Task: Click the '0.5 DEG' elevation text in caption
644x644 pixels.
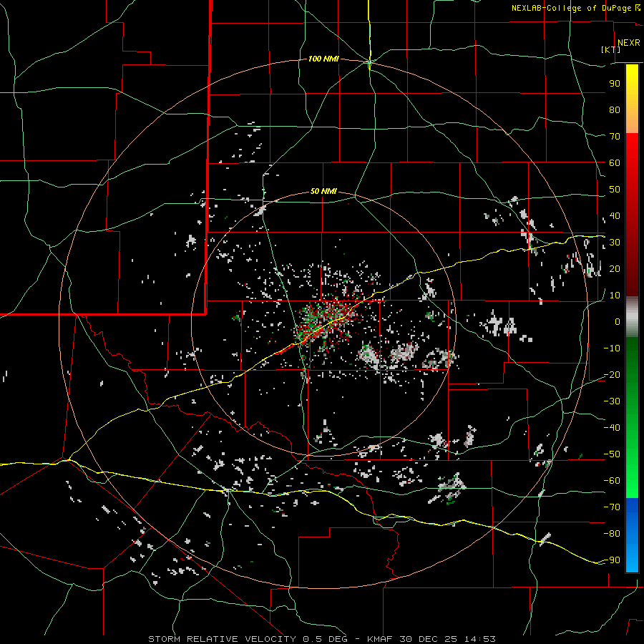Action: click(325, 639)
